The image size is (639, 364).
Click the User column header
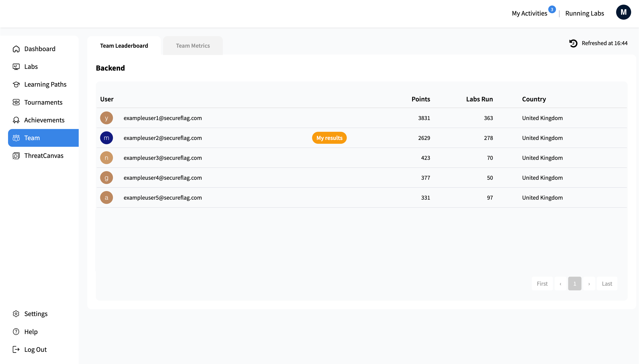point(107,99)
